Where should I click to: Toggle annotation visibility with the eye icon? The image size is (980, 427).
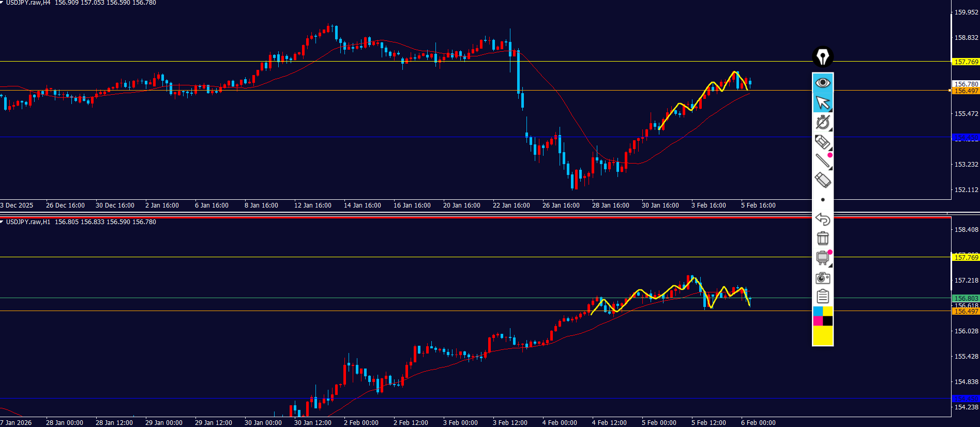coord(822,83)
